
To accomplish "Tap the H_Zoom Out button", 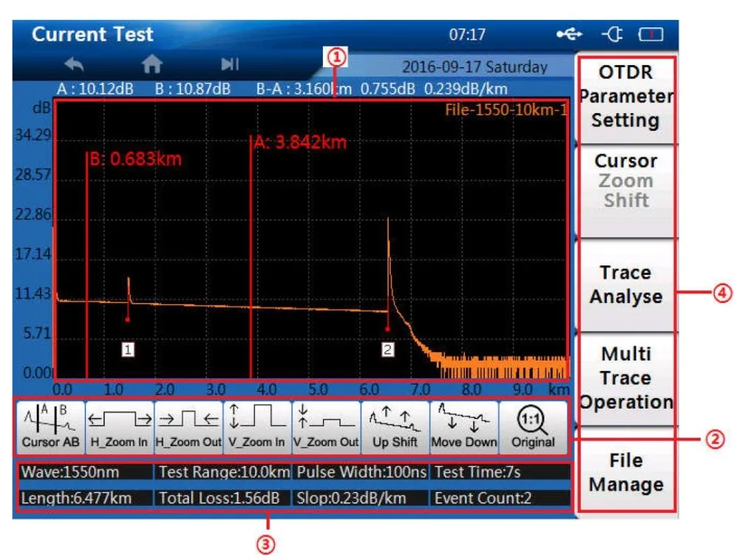I will (x=188, y=427).
